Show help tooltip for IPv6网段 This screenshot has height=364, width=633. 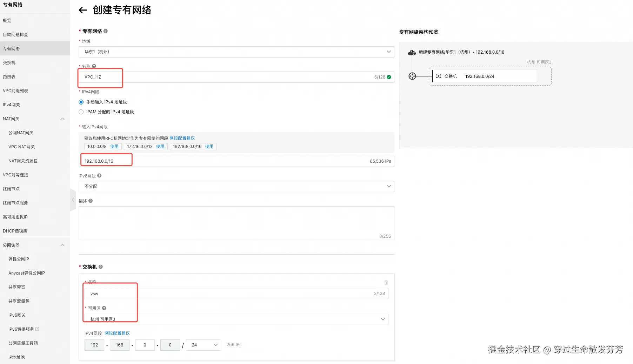99,176
